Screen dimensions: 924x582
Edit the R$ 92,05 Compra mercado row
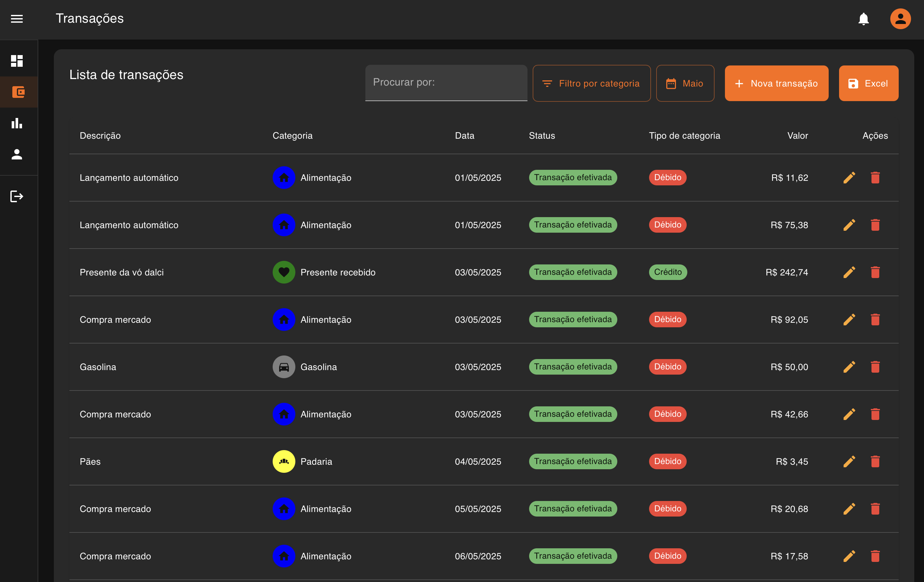coord(849,320)
